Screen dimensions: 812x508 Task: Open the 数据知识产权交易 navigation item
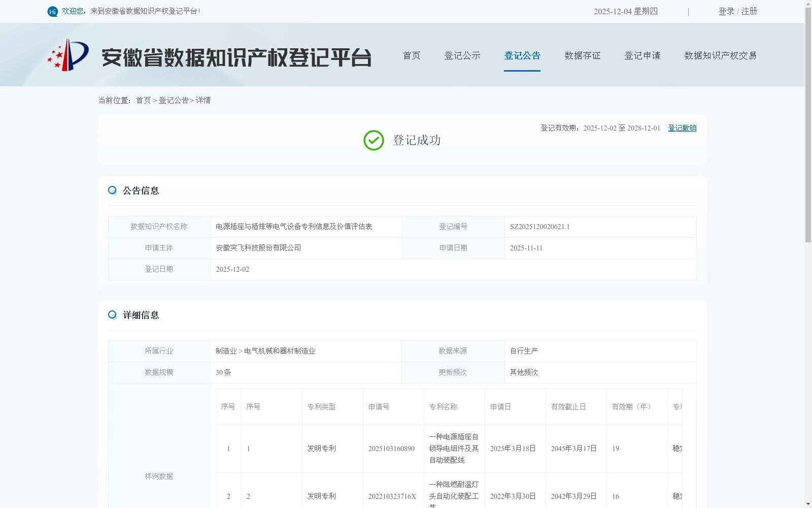(x=721, y=55)
